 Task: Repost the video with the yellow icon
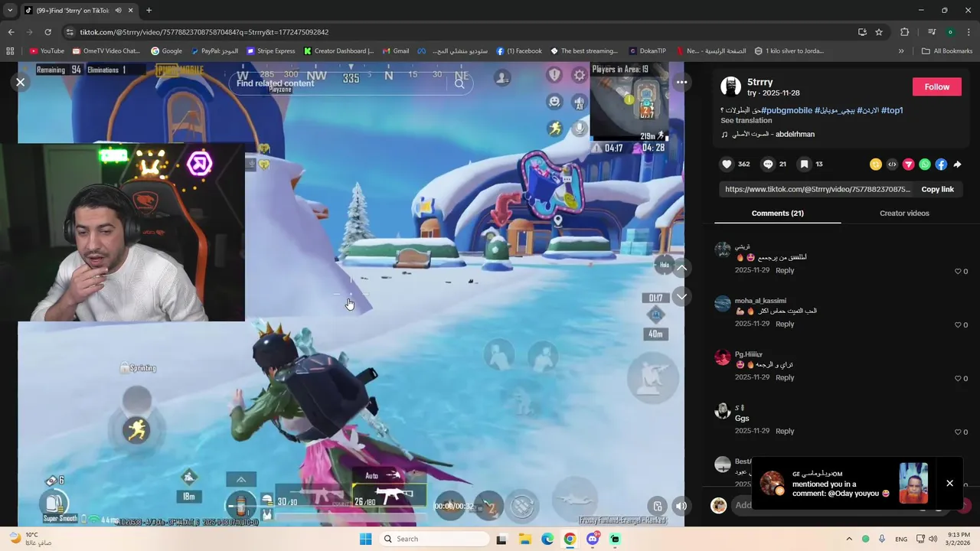pyautogui.click(x=876, y=164)
